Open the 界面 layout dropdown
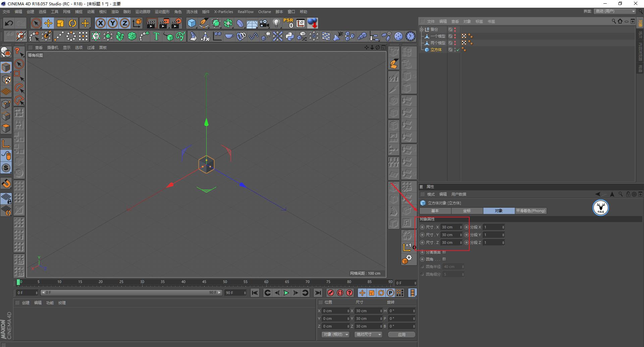The width and height of the screenshot is (644, 347). [x=615, y=11]
